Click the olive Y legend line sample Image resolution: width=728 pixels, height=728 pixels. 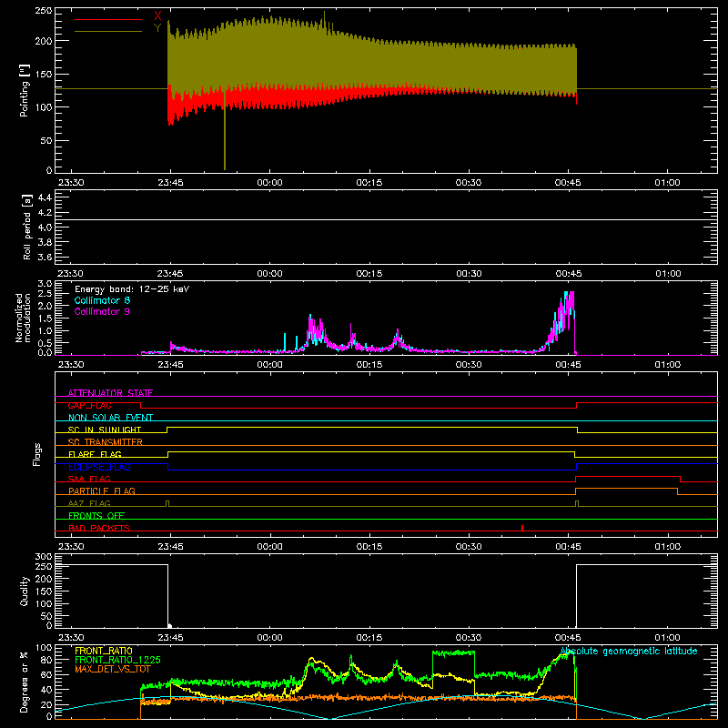point(108,32)
